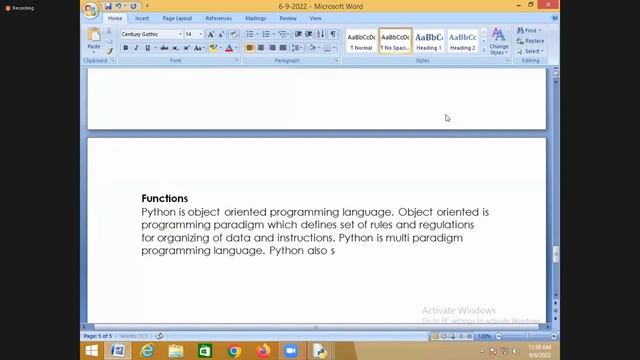Clear formatting of selected text

tap(233, 35)
